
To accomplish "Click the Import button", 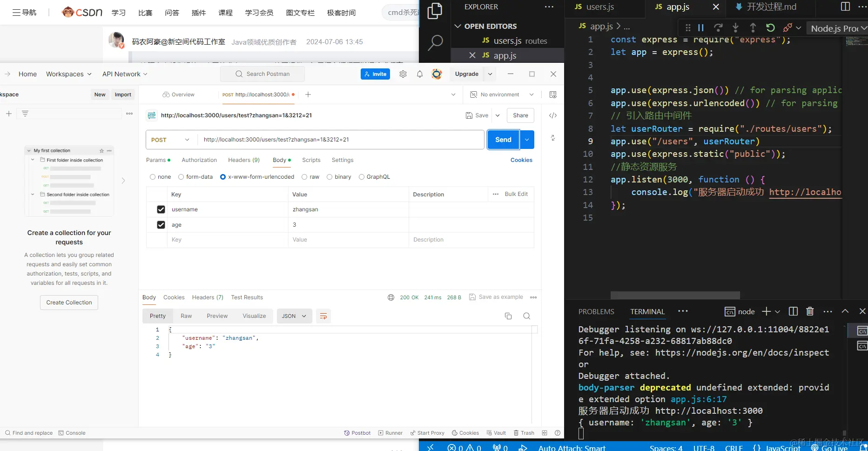I will 123,94.
